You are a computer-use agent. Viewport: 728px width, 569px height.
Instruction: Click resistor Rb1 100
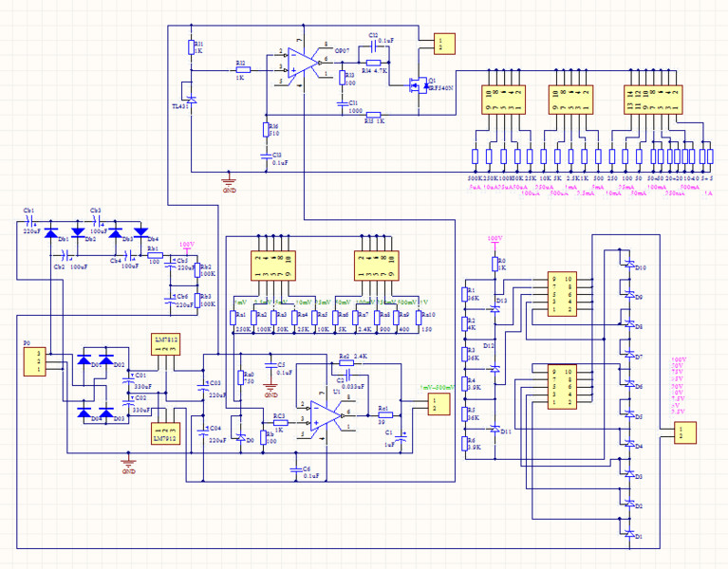(154, 255)
